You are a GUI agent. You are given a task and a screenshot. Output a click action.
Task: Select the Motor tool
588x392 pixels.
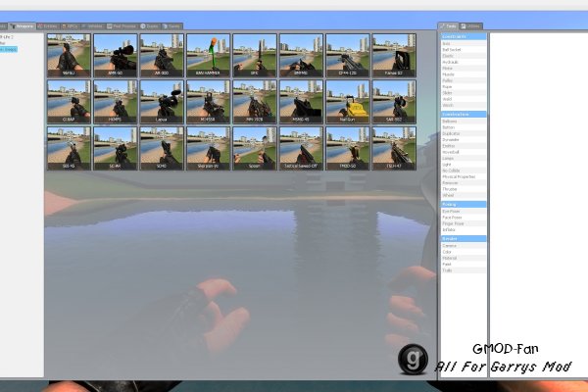(x=464, y=69)
